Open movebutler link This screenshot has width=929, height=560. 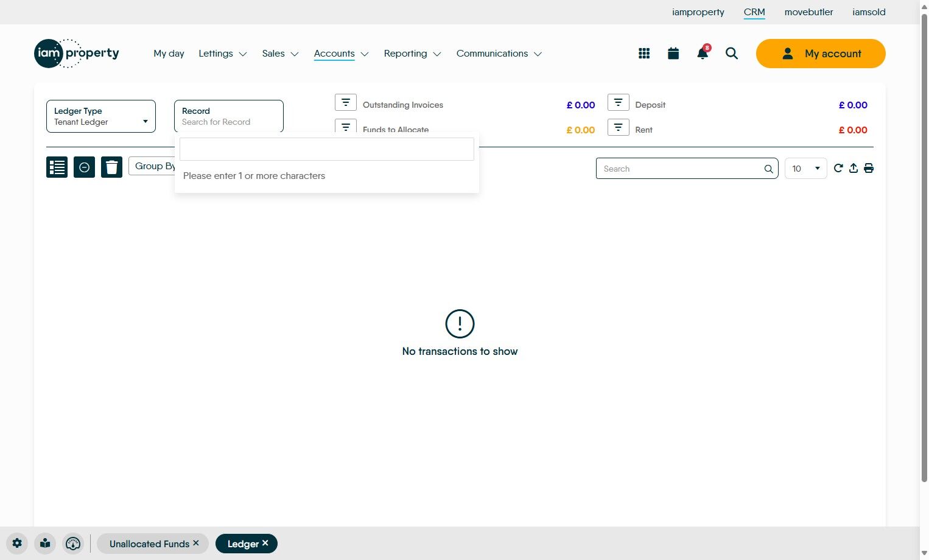pyautogui.click(x=808, y=12)
